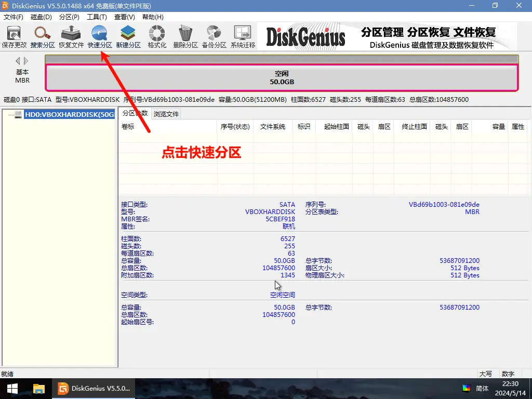Click the 文件系统 column header
The height and width of the screenshot is (399, 532).
pyautogui.click(x=273, y=127)
